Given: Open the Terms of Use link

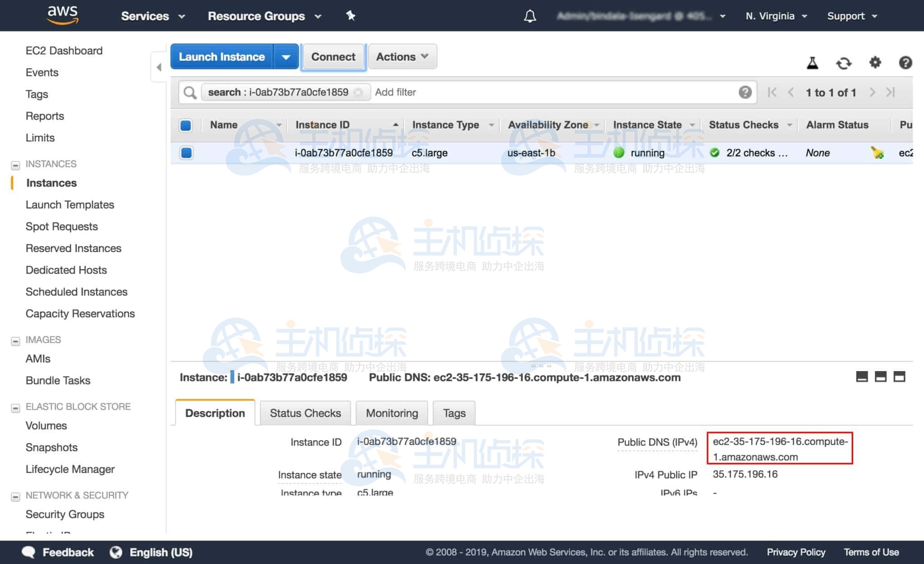Looking at the screenshot, I should point(871,552).
